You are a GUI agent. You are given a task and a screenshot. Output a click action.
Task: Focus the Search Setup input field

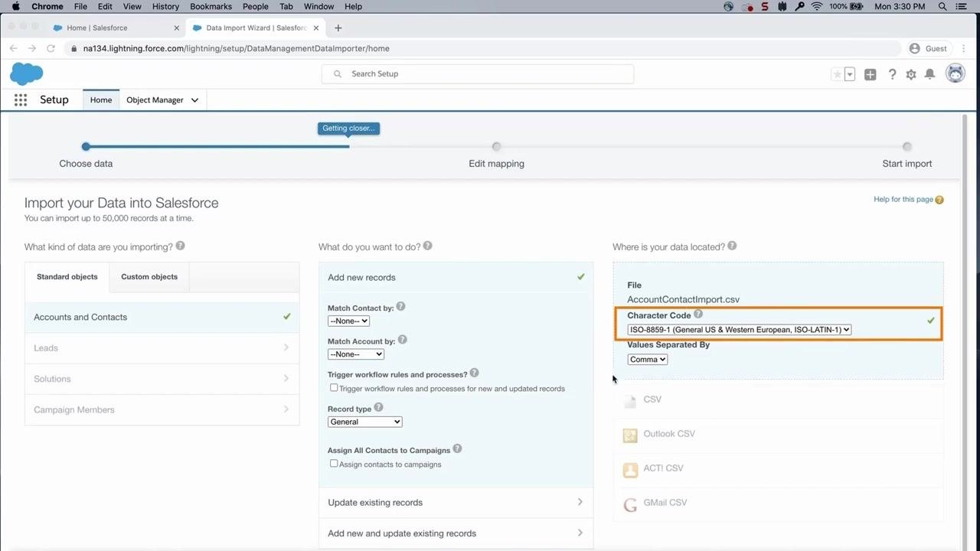478,74
